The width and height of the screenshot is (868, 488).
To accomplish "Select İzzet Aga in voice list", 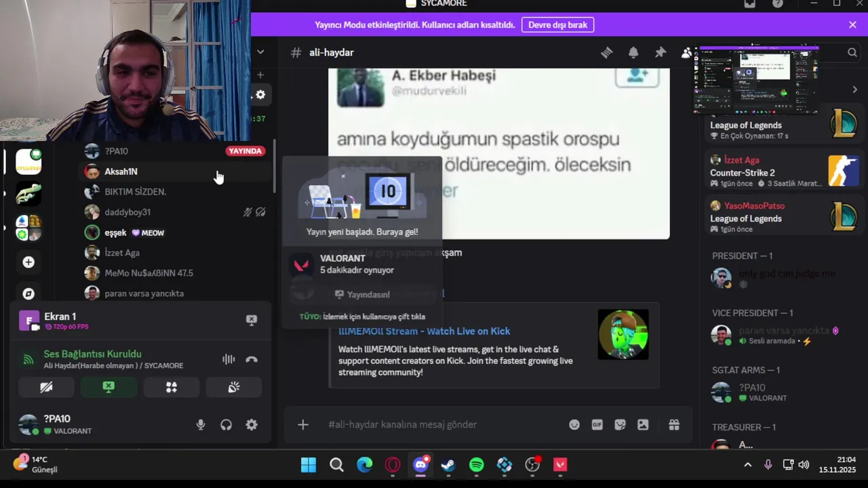I will 175,253.
